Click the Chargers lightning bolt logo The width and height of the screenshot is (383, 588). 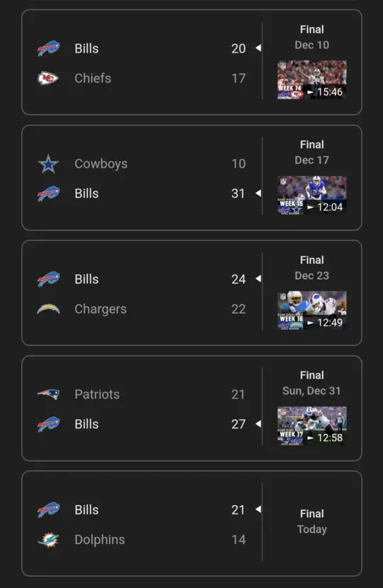[x=48, y=309]
